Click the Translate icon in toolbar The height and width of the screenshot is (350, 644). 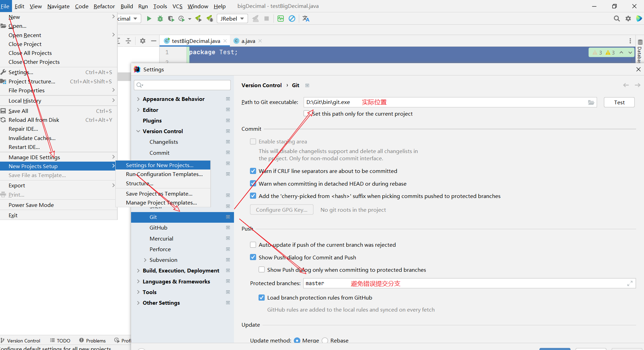point(306,19)
